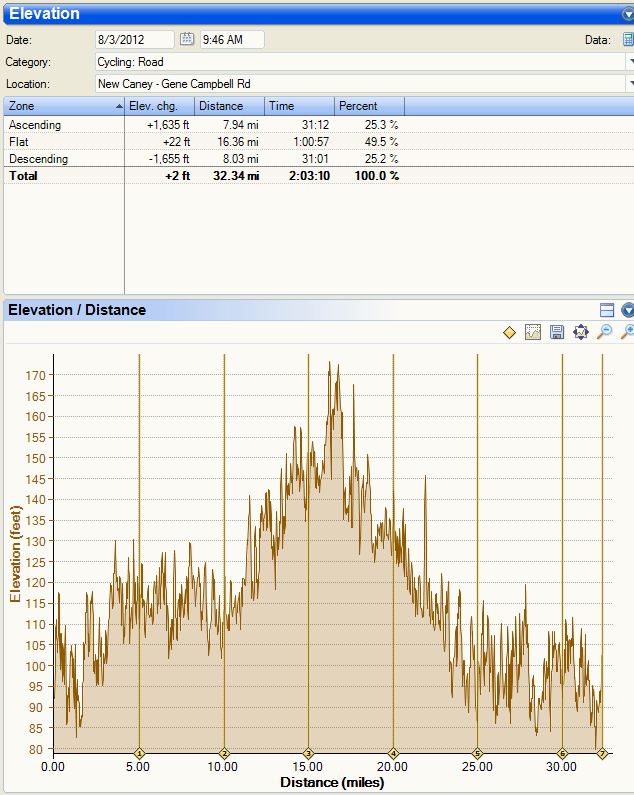The image size is (634, 795).
Task: Open the Elevation / Distance chart menu
Action: click(627, 310)
